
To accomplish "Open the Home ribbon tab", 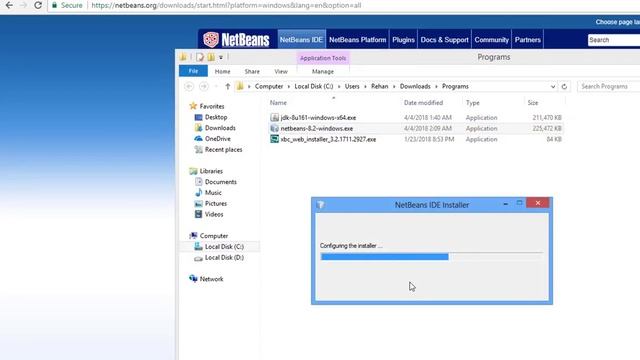I will pos(222,71).
